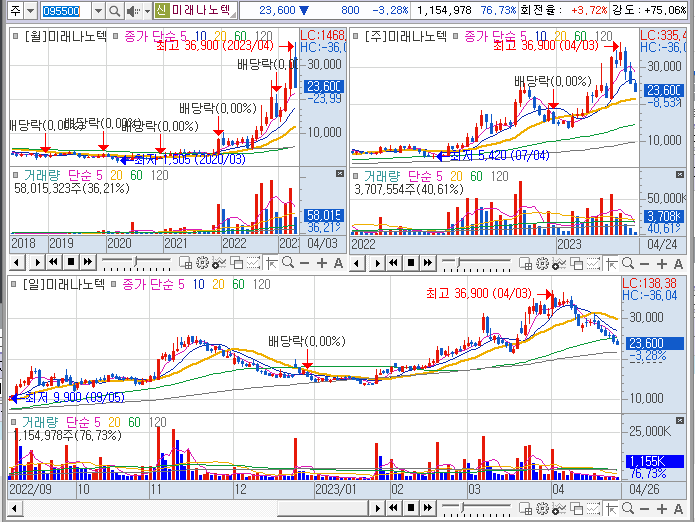
Task: Click dotted range chart icon in monthly toolbar
Action: (x=253, y=263)
